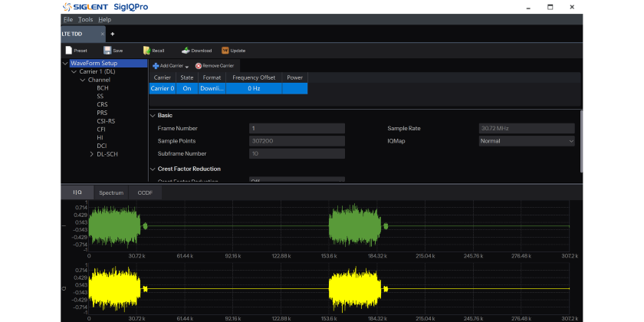Collapse the Crest Factor Reduction section
Image resolution: width=644 pixels, height=322 pixels.
(152, 169)
